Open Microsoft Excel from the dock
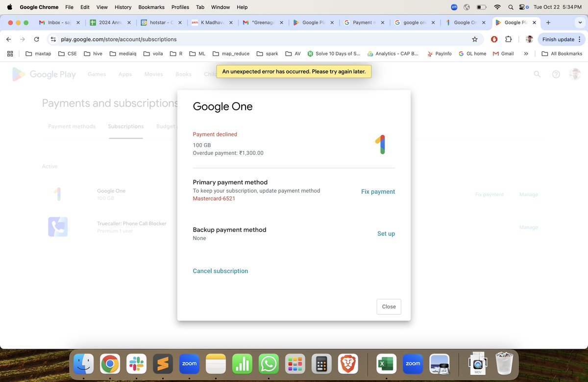The width and height of the screenshot is (588, 382). tap(387, 364)
